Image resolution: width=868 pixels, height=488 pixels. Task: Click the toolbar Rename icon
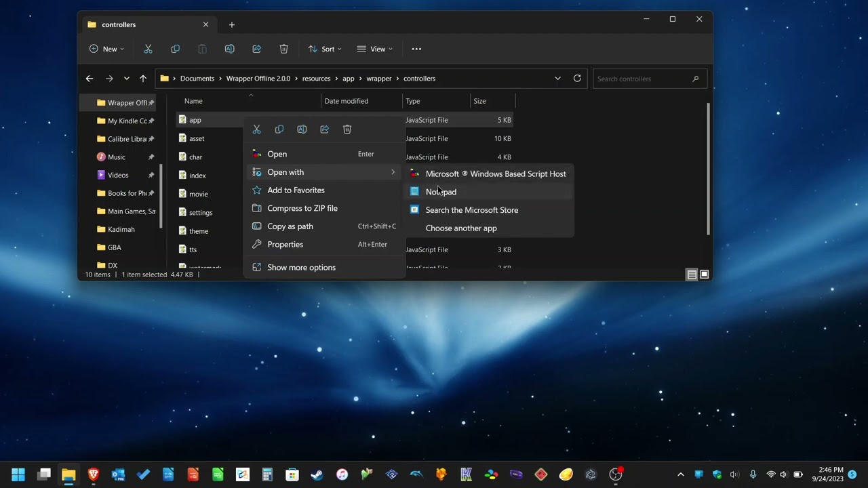[229, 49]
